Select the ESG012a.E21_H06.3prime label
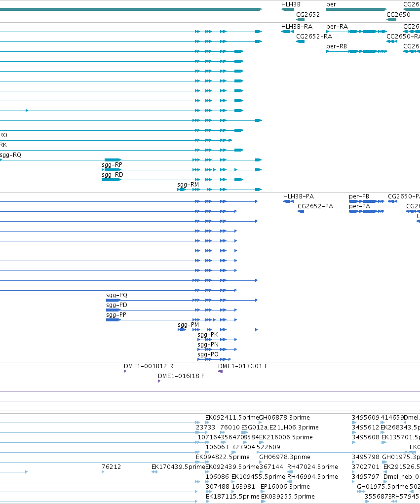The height and width of the screenshot is (504, 420). (x=280, y=427)
